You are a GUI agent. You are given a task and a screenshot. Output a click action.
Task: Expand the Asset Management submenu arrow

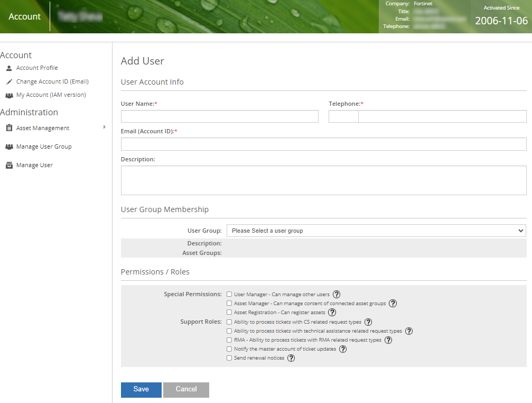[105, 128]
